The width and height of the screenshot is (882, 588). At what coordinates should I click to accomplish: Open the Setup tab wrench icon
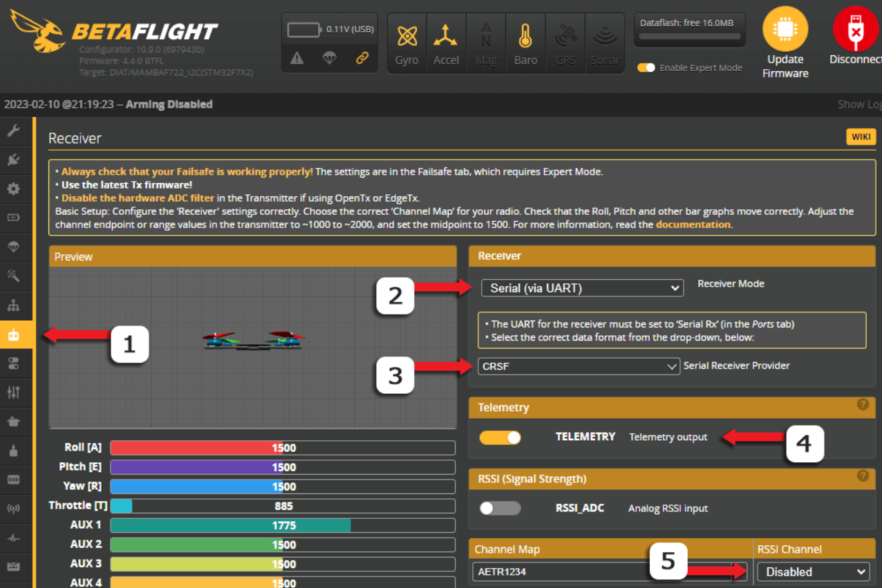click(x=14, y=131)
